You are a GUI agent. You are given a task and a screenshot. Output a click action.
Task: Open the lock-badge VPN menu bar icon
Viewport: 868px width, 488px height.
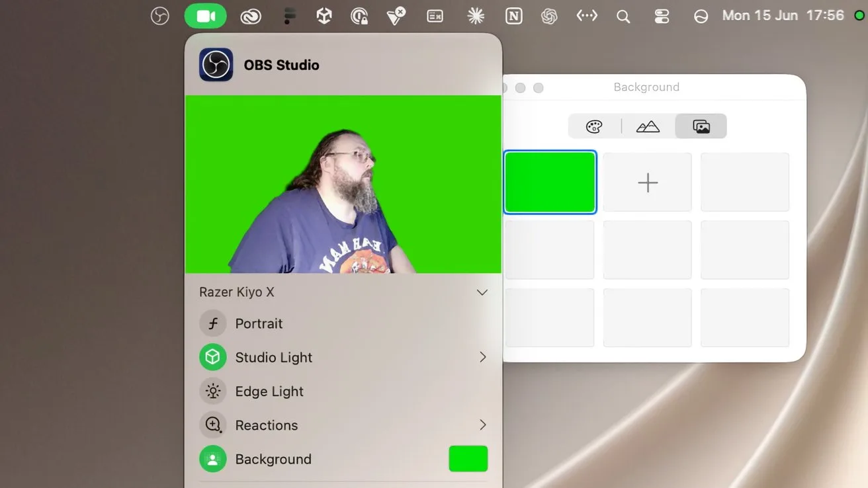pos(359,16)
